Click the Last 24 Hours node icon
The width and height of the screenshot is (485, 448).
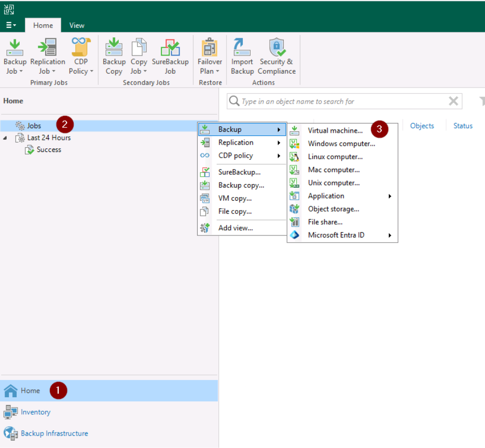(x=20, y=137)
